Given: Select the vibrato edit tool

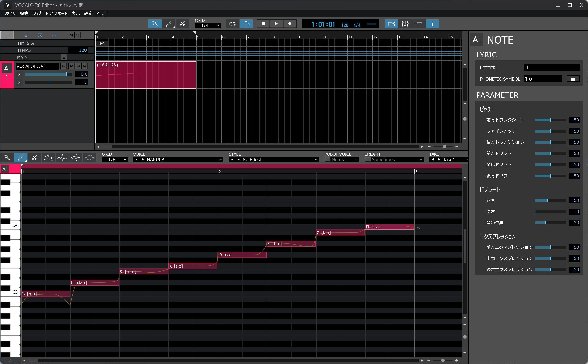Looking at the screenshot, I should coord(62,158).
